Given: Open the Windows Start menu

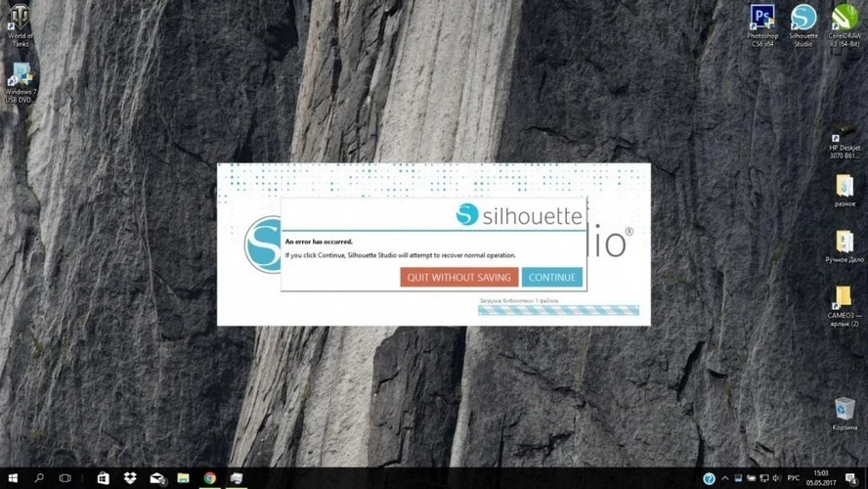Looking at the screenshot, I should click(13, 478).
